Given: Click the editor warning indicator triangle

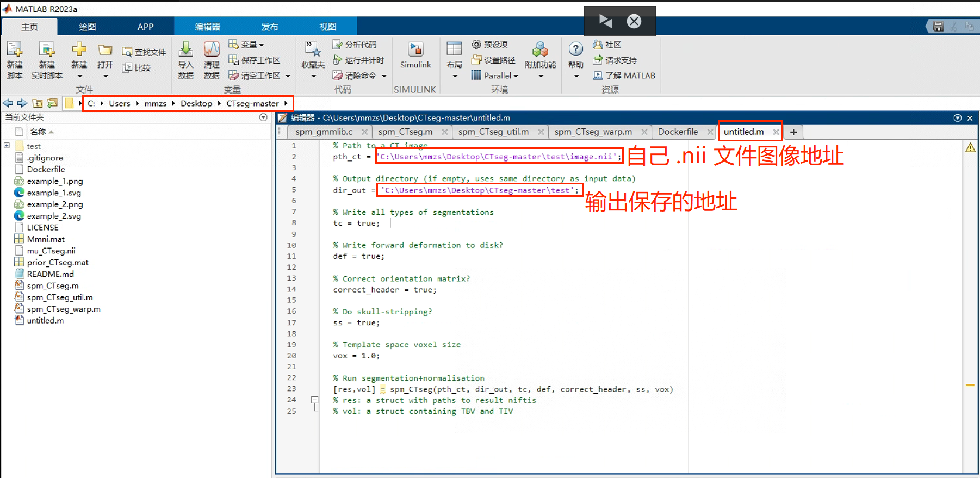Looking at the screenshot, I should point(970,148).
